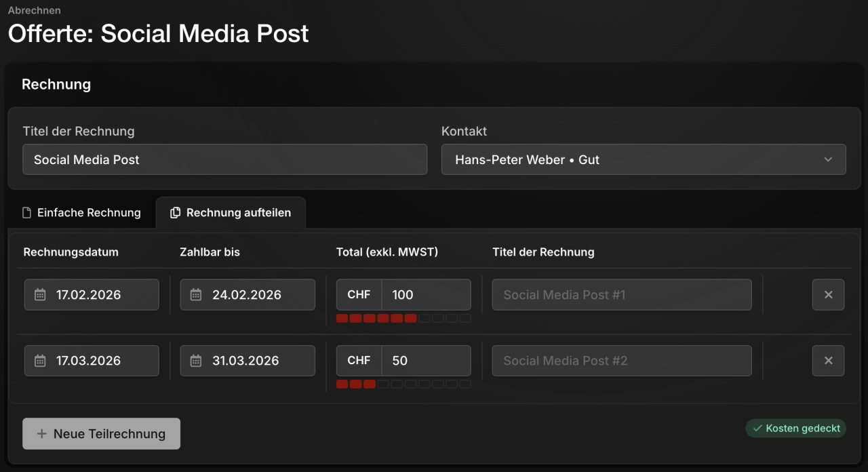The image size is (868, 472).
Task: Click calendar icon beside date 17.03.2026
Action: point(40,361)
